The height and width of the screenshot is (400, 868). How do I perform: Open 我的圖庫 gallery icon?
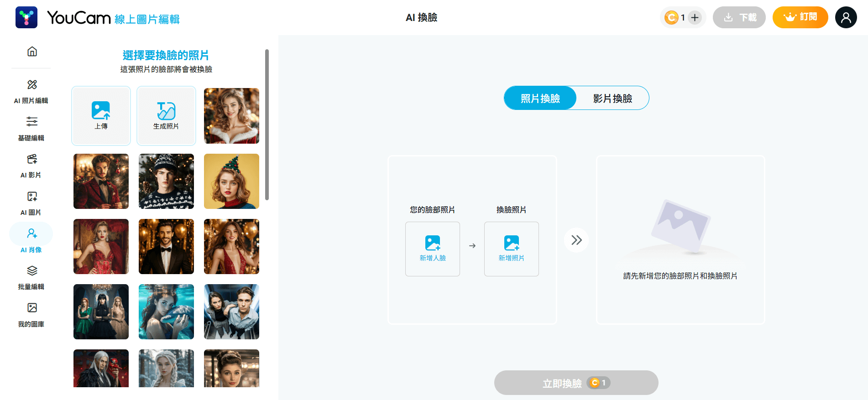click(x=31, y=308)
